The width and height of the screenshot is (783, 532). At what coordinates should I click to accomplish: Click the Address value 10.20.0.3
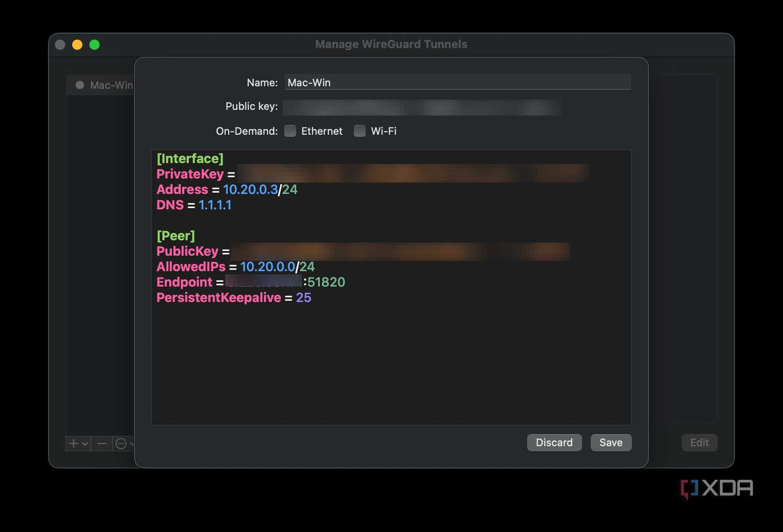[250, 190]
